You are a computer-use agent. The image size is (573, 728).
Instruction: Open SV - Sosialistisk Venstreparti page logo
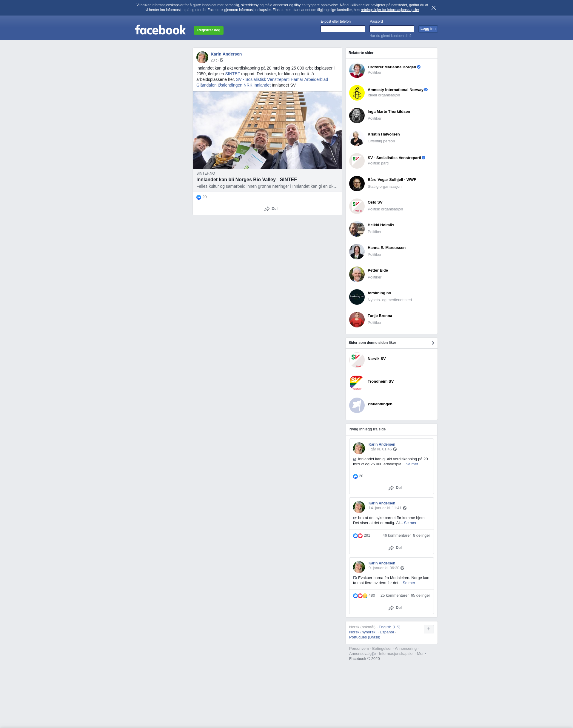(357, 161)
